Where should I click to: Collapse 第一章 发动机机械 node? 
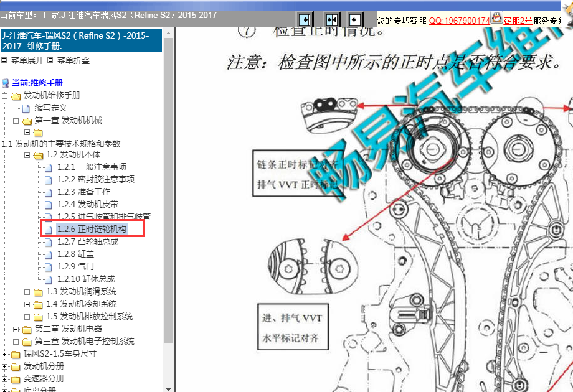16,121
